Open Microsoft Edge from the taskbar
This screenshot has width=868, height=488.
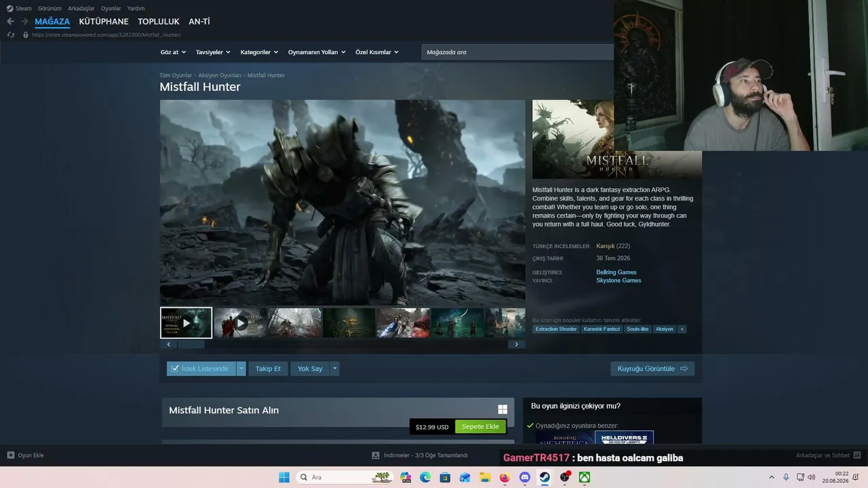pyautogui.click(x=425, y=477)
